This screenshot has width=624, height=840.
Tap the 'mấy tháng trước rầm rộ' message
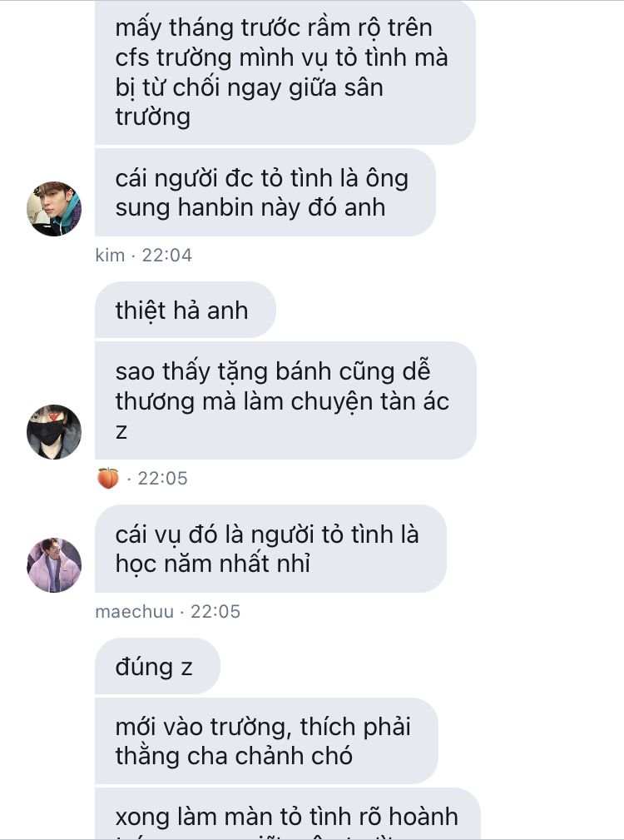click(x=285, y=72)
